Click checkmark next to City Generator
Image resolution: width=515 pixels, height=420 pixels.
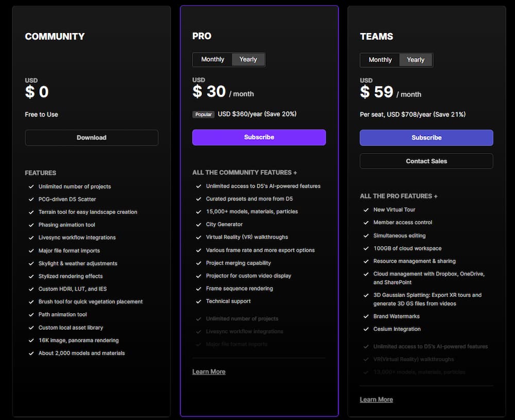tap(198, 225)
